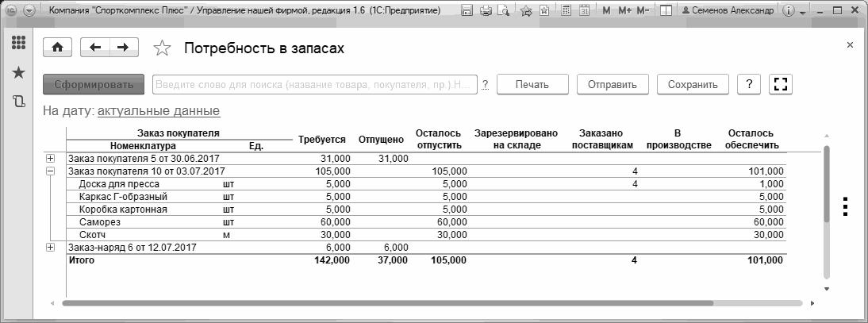Select row Заказ покупателя 5 от 30.06.2017
This screenshot has height=323, width=868.
[x=426, y=159]
